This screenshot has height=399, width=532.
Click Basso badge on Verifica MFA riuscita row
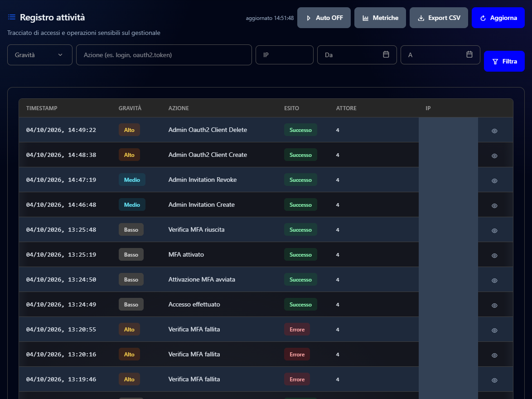(x=131, y=229)
